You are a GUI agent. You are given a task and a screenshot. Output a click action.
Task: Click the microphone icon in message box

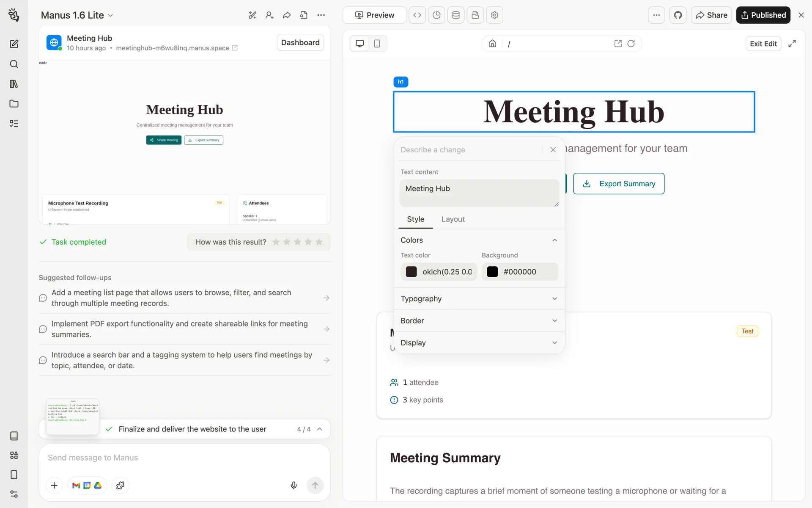[x=294, y=485]
